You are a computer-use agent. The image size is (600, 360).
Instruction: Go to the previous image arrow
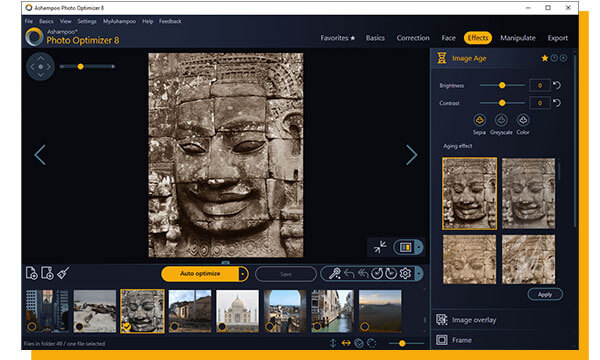click(40, 155)
